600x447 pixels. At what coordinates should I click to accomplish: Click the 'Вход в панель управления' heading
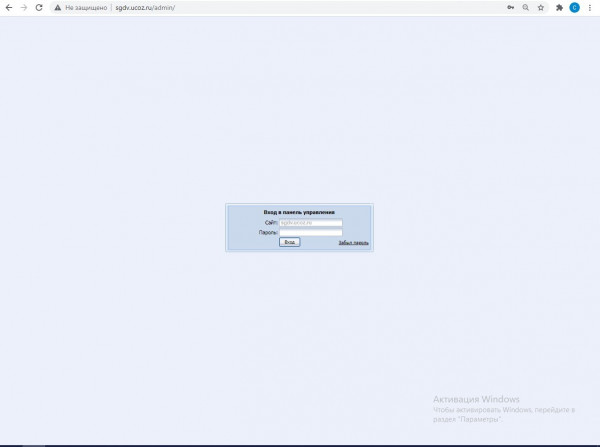click(299, 212)
